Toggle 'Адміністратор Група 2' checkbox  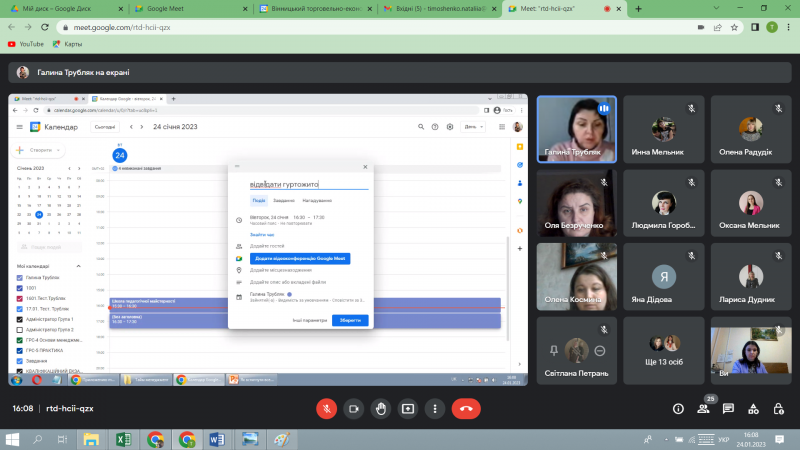[20, 330]
